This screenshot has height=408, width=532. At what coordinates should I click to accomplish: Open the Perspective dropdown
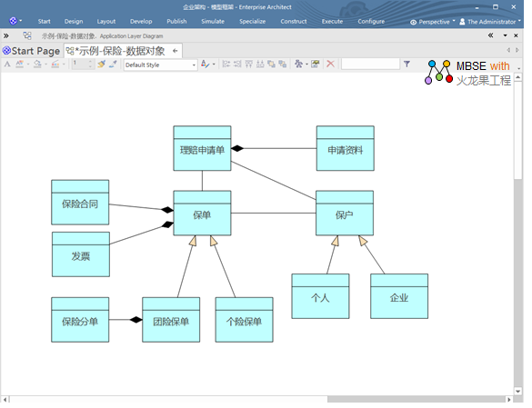pyautogui.click(x=433, y=22)
